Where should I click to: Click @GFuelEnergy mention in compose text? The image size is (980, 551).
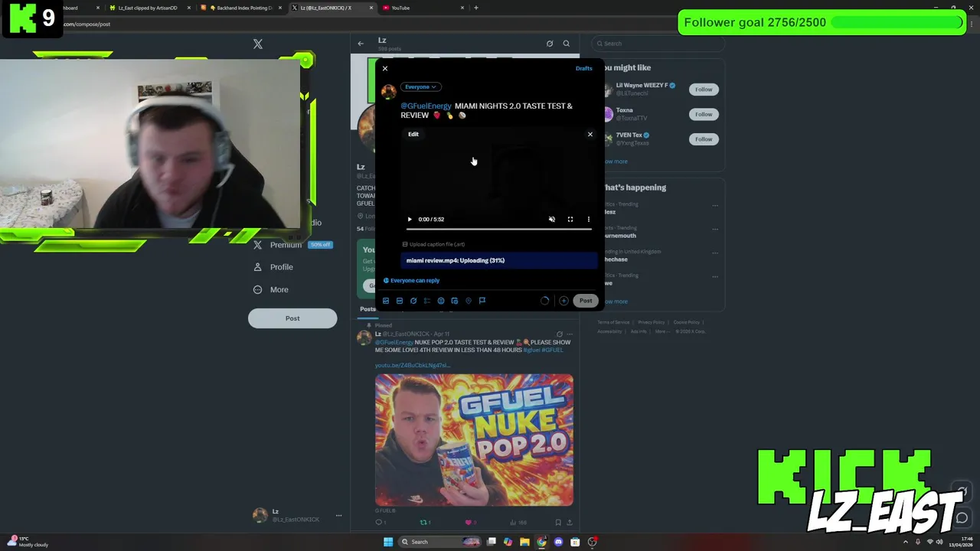click(426, 106)
